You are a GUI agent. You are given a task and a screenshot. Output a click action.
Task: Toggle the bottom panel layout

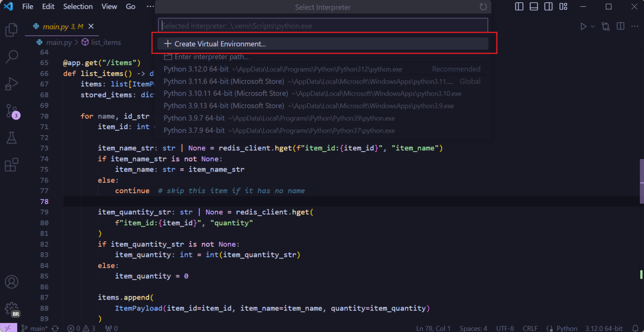click(534, 7)
